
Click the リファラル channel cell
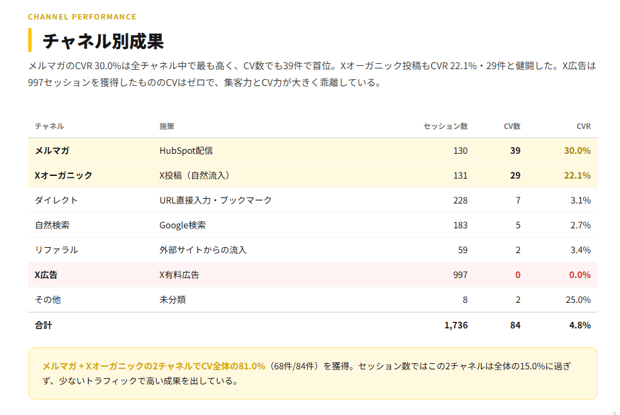[x=56, y=250]
